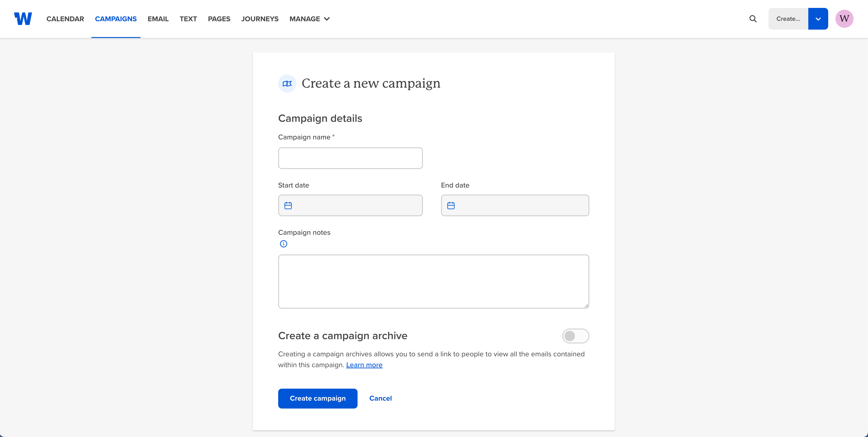Navigate to JOURNEYS
Screen dimensions: 868x437
pos(260,19)
